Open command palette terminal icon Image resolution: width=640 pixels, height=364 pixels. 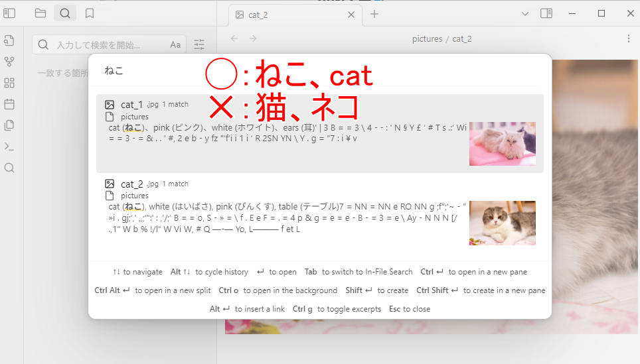9,147
